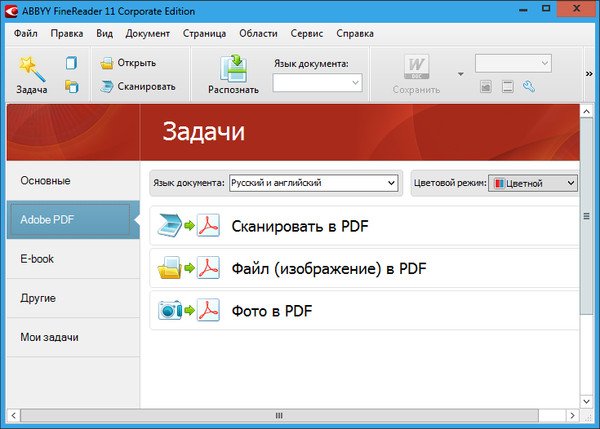
Task: Start the Файл (изображение) в PDF task
Action: (x=365, y=268)
